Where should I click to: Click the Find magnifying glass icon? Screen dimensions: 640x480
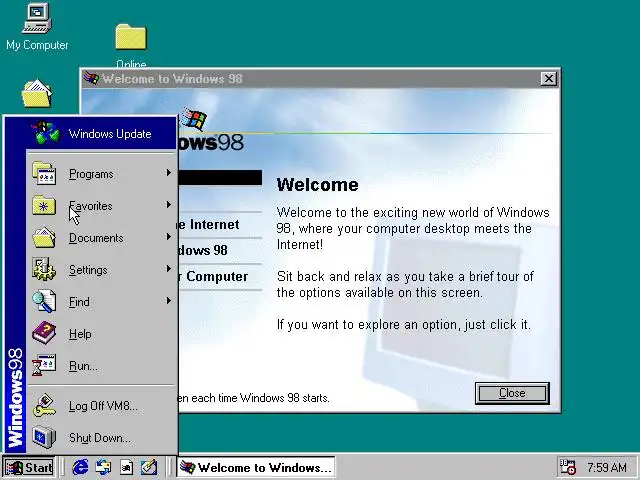click(44, 301)
